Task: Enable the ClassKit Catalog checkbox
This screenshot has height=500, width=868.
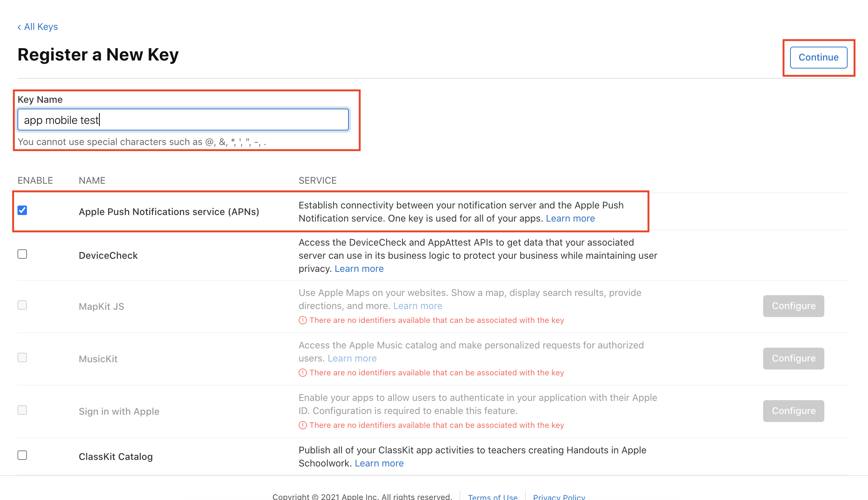Action: point(22,455)
